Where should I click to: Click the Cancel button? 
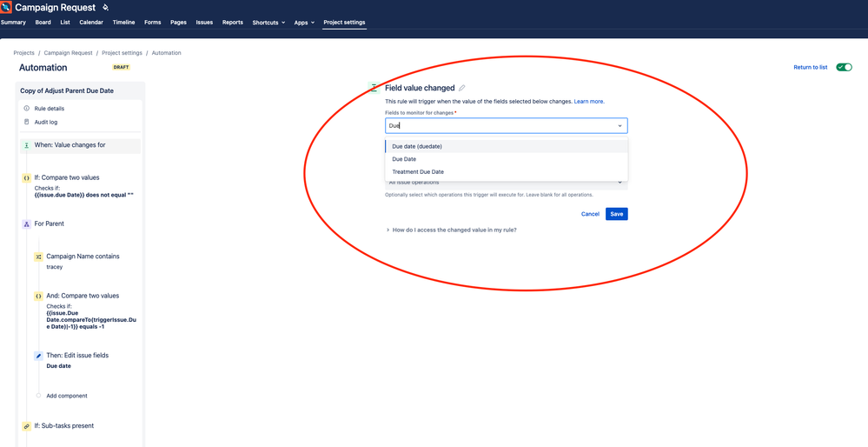click(x=590, y=214)
